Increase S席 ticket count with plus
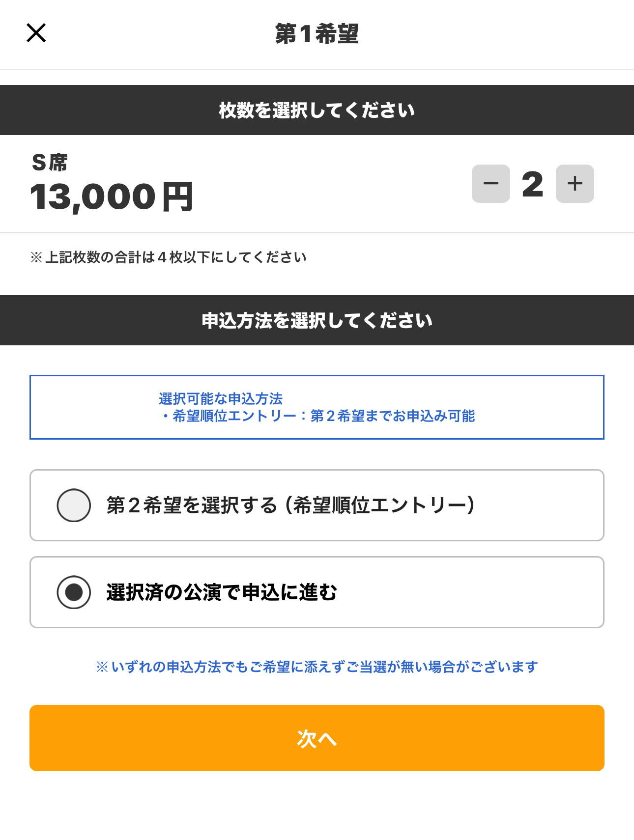The image size is (634, 840). [575, 184]
